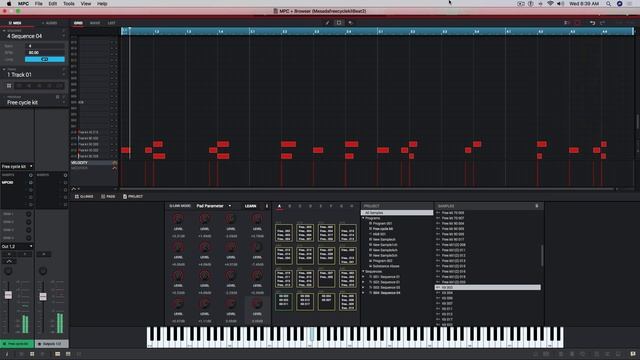This screenshot has width=640, height=360.
Task: Collapse the Sequences tree in Project panel
Action: pyautogui.click(x=363, y=271)
